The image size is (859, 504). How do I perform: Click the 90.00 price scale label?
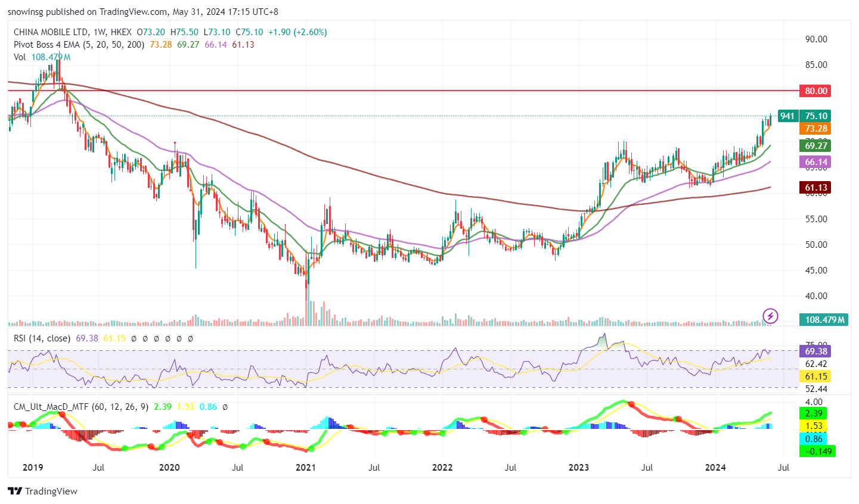[x=816, y=39]
